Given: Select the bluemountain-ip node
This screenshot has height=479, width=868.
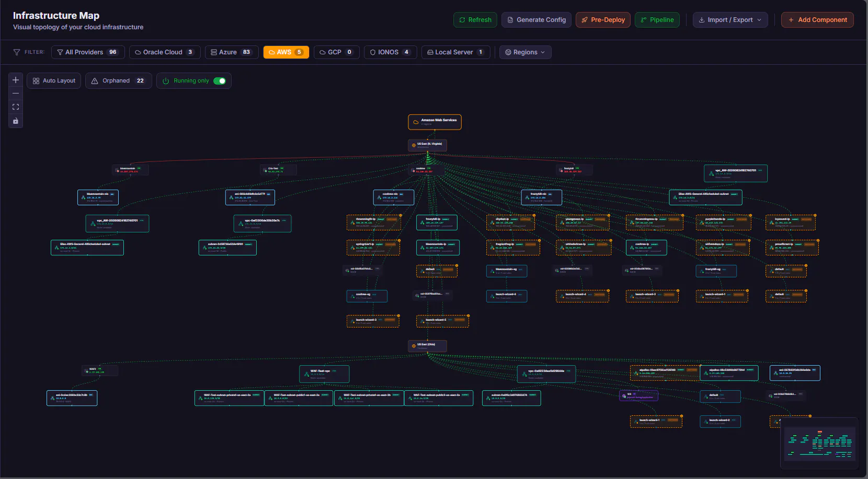Looking at the screenshot, I should 438,248.
